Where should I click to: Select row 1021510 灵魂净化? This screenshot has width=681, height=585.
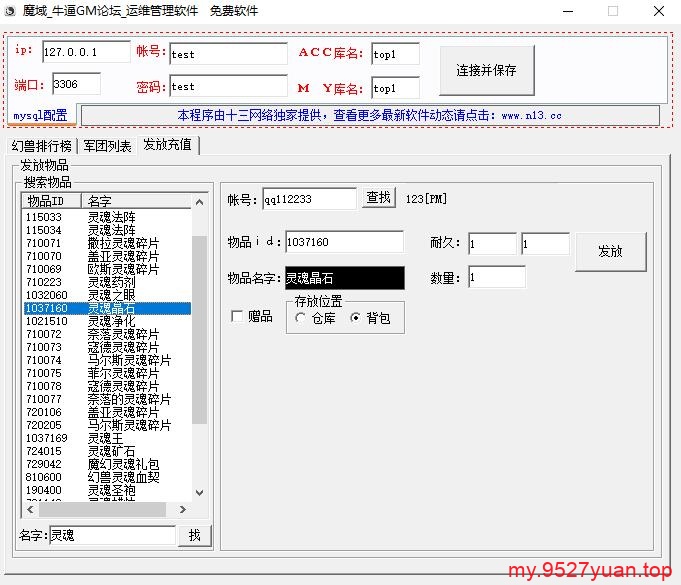107,321
